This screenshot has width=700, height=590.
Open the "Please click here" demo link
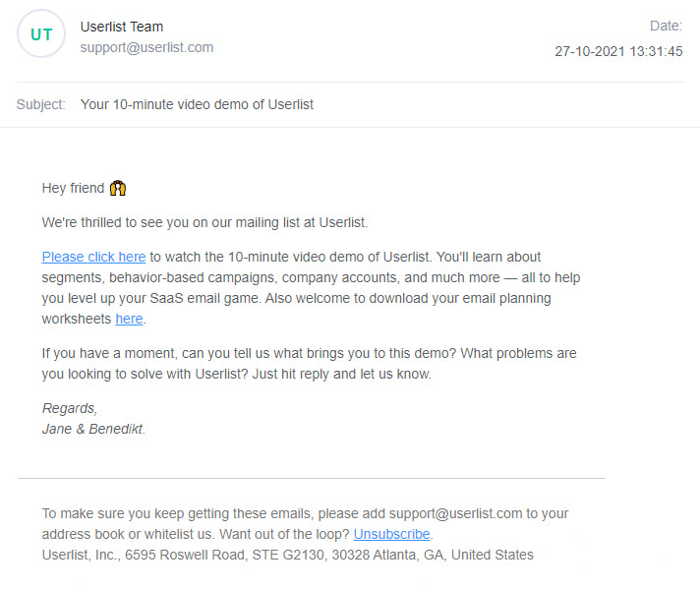point(93,257)
